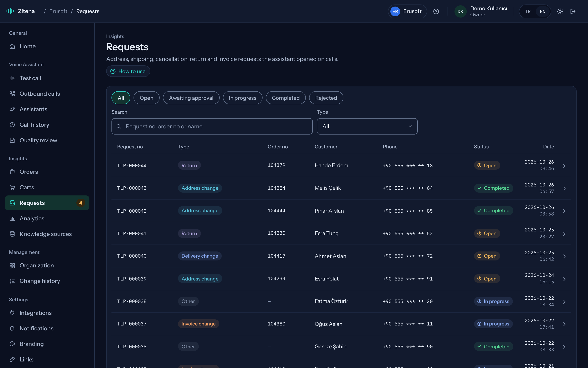This screenshot has width=588, height=368.
Task: Select the All filter tab
Action: (121, 98)
